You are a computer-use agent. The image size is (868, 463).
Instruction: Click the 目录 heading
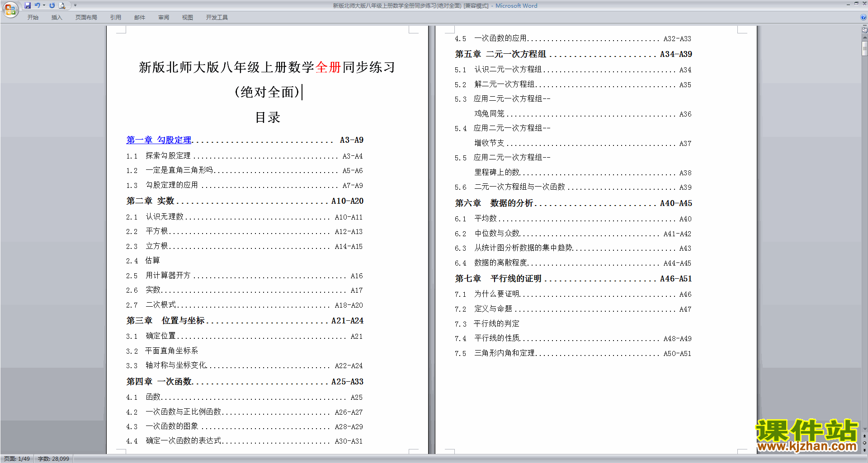268,117
